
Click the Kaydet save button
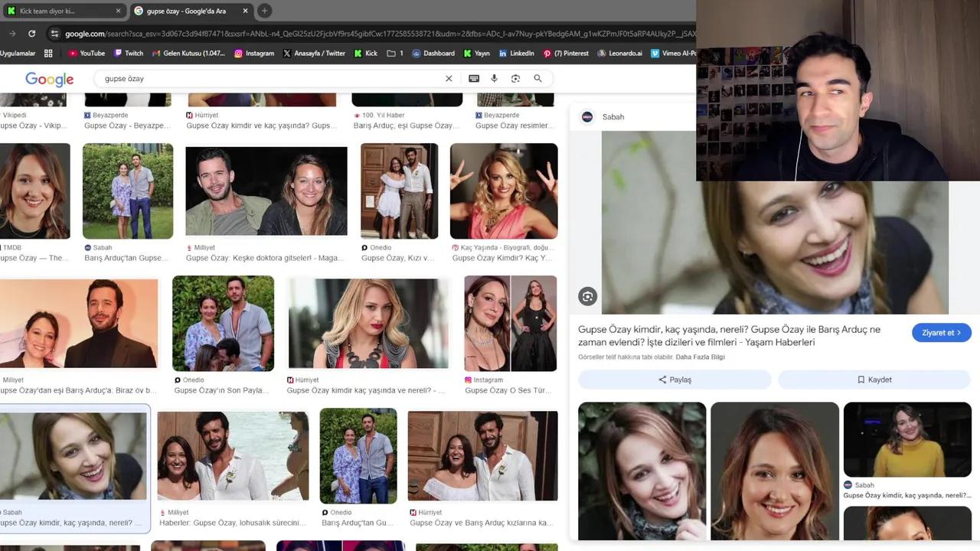pyautogui.click(x=874, y=380)
